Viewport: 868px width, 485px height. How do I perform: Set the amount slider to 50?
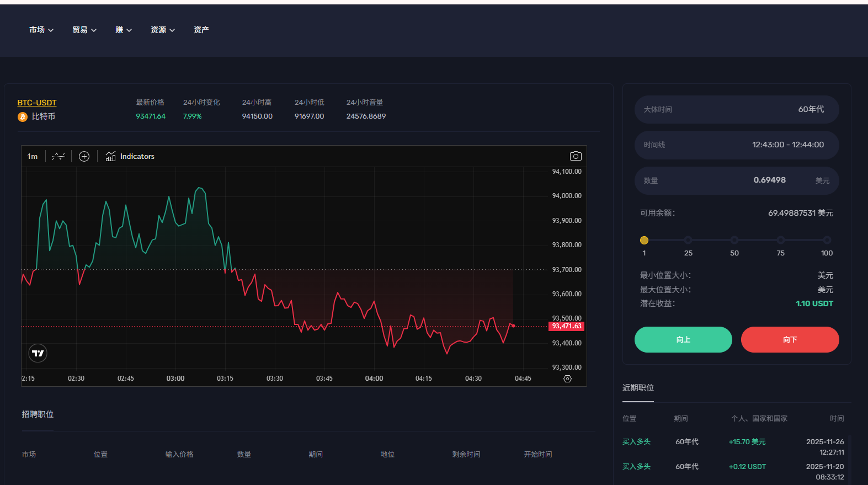[734, 240]
